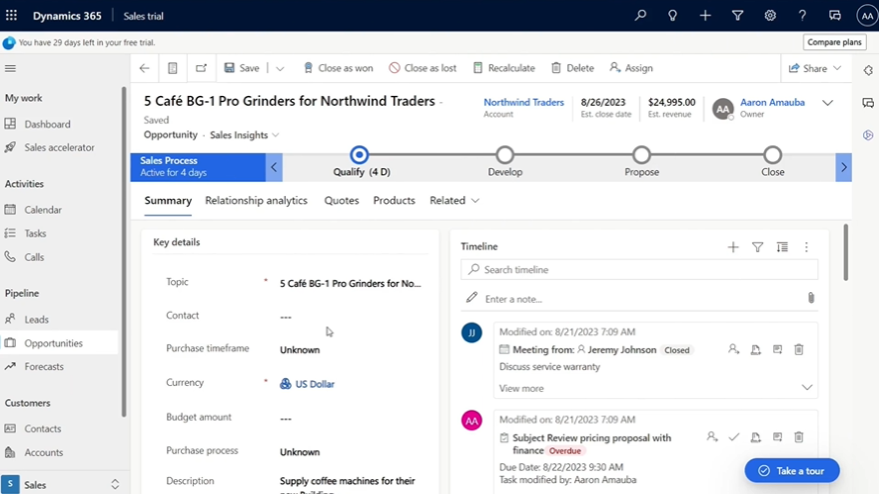Click the Close as won button
Viewport: 880px width, 494px height.
tap(337, 68)
